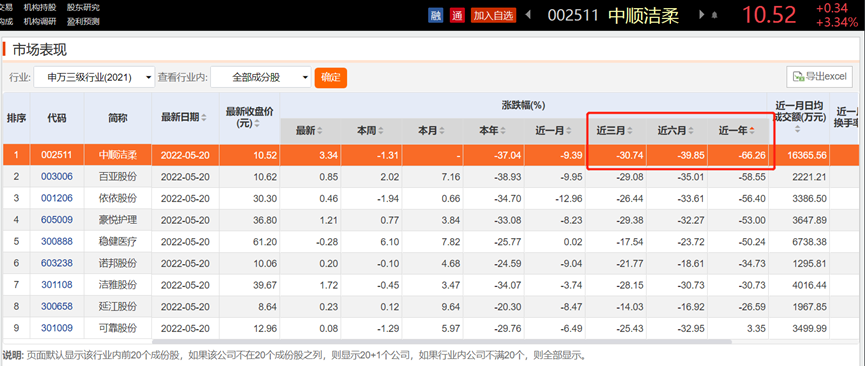Open the 申万三级行业(2021) industry dropdown
Viewport: 865px width, 366px height.
(x=94, y=78)
